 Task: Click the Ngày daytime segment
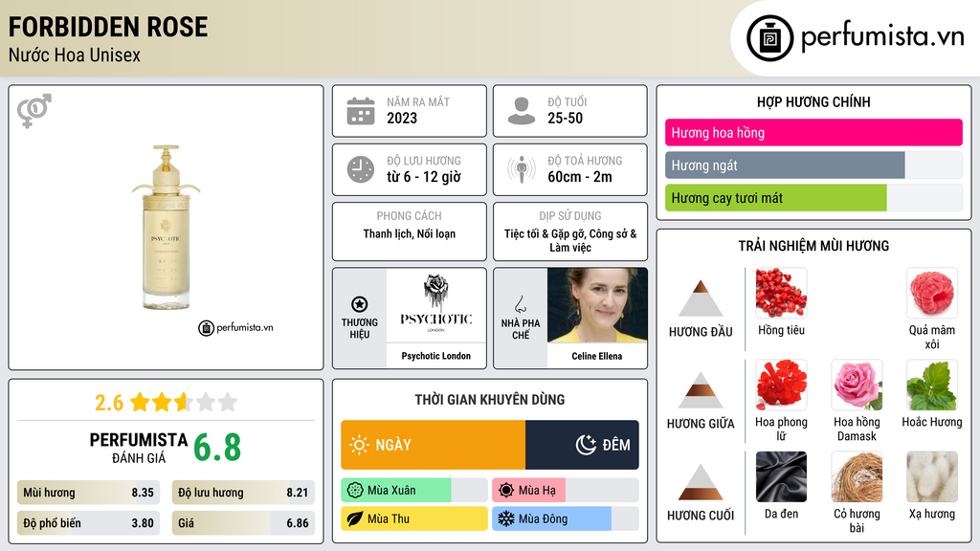(434, 445)
